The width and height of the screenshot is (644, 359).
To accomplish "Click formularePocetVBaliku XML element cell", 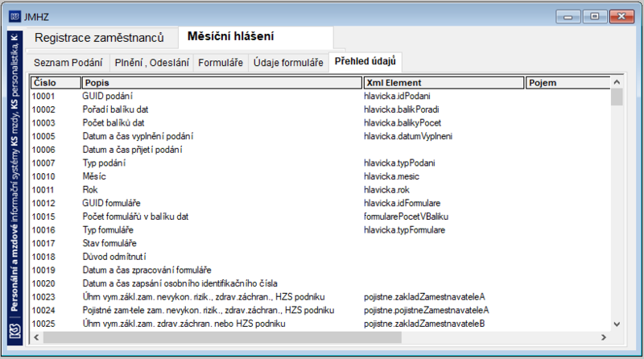I will (406, 217).
